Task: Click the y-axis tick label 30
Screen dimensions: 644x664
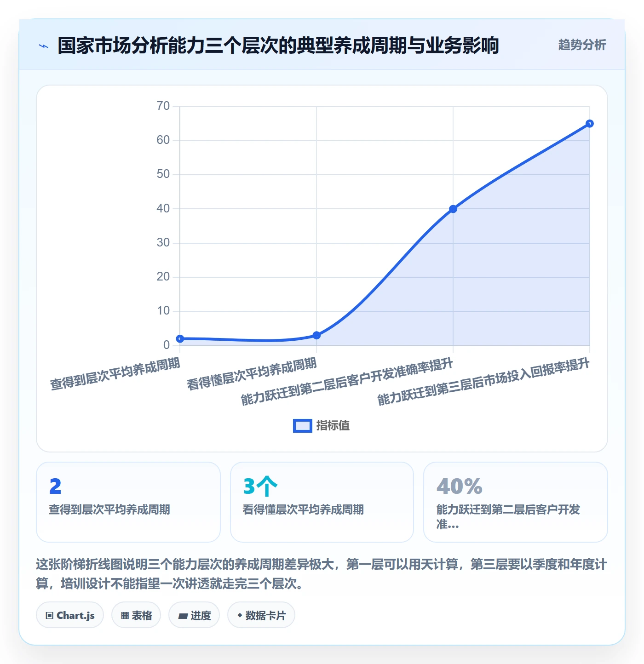Action: coord(163,243)
